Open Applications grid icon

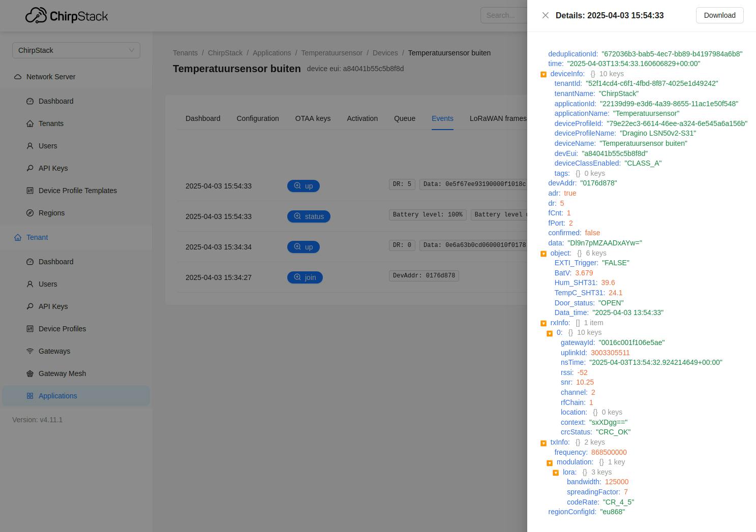pyautogui.click(x=30, y=396)
